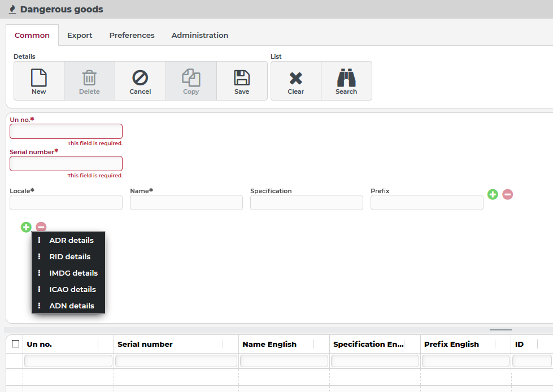The width and height of the screenshot is (553, 392).
Task: Run Search with binoculars icon
Action: tap(346, 81)
